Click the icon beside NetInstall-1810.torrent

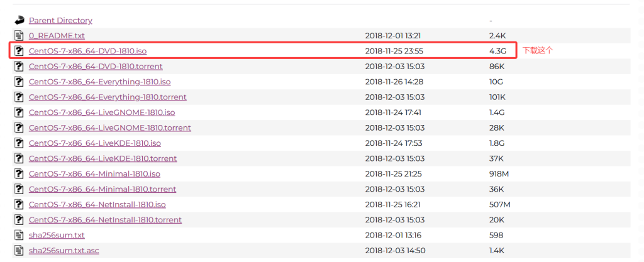click(19, 220)
